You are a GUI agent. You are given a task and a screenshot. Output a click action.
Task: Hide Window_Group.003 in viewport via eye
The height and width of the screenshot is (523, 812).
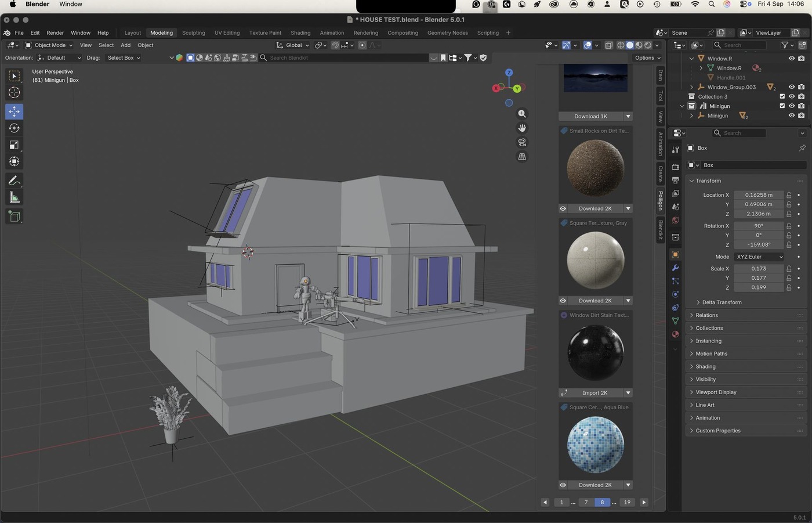tap(792, 87)
